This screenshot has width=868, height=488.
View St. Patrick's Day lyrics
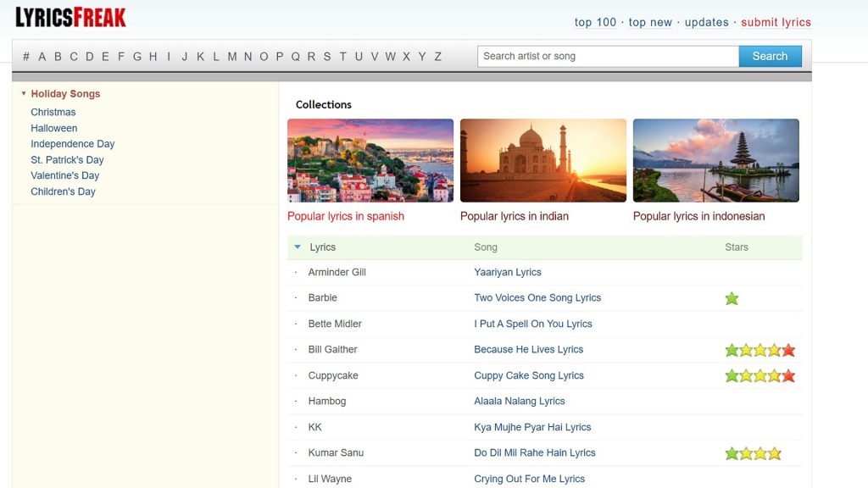point(67,159)
